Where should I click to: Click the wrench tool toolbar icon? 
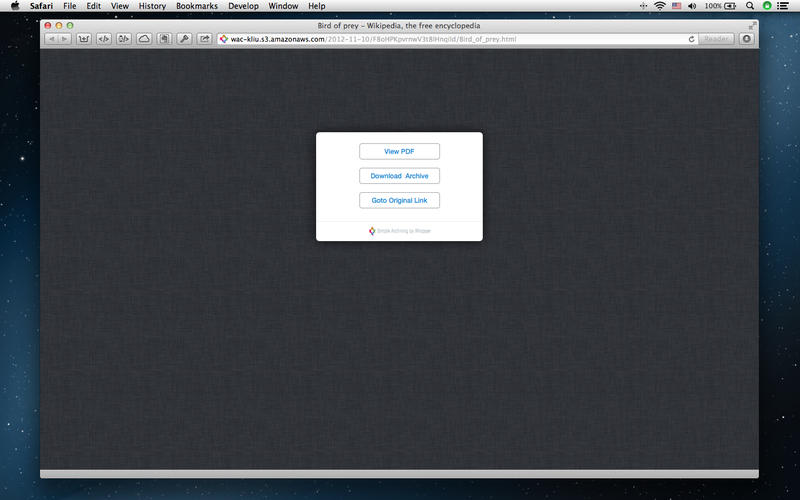pyautogui.click(x=184, y=39)
